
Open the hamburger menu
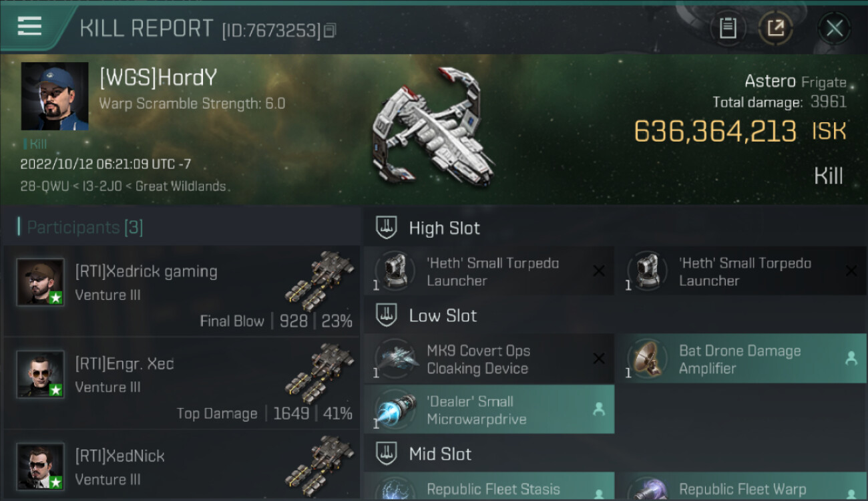coord(29,27)
